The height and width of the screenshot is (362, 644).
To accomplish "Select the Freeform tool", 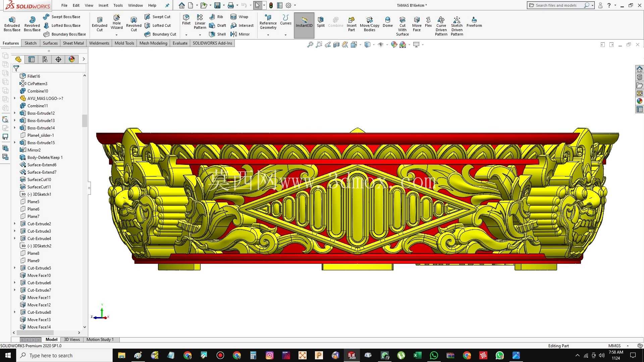I will [x=474, y=22].
